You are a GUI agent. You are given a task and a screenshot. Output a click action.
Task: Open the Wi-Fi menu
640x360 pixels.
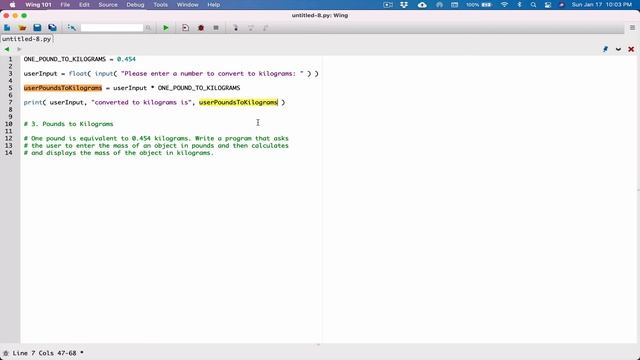pos(504,5)
